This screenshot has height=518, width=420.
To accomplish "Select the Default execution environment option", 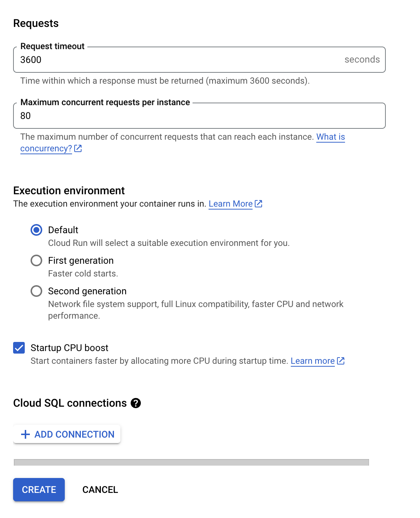I will (36, 230).
